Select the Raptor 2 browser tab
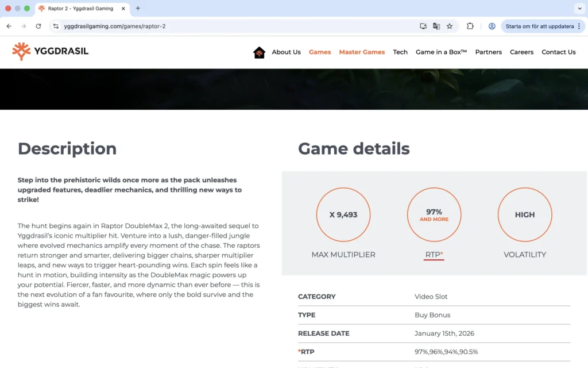 [x=80, y=9]
